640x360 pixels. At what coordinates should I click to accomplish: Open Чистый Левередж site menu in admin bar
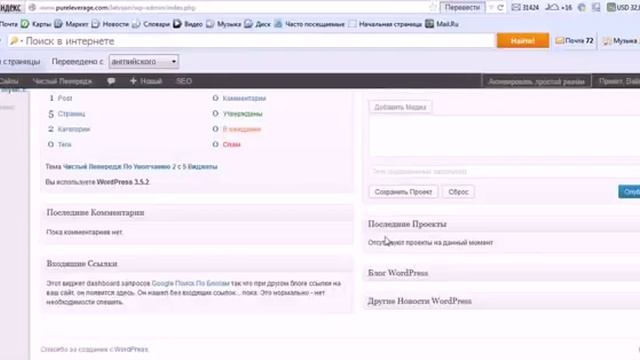point(62,81)
